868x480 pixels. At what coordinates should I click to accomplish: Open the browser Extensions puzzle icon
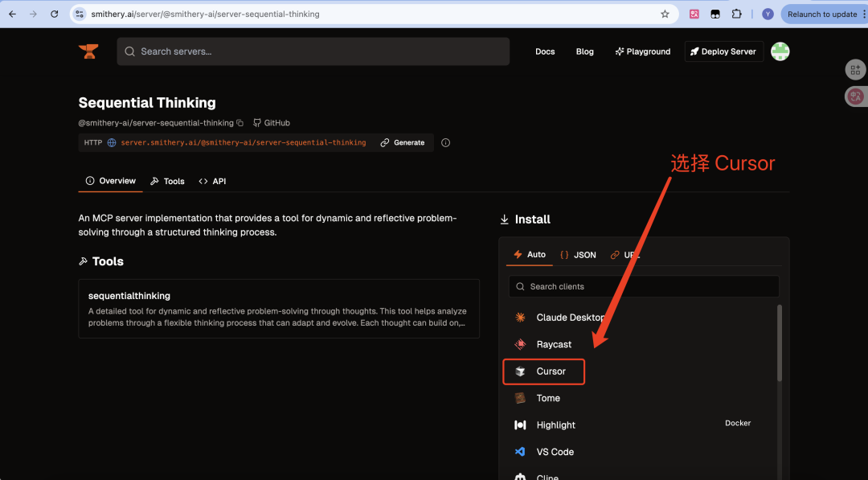736,14
